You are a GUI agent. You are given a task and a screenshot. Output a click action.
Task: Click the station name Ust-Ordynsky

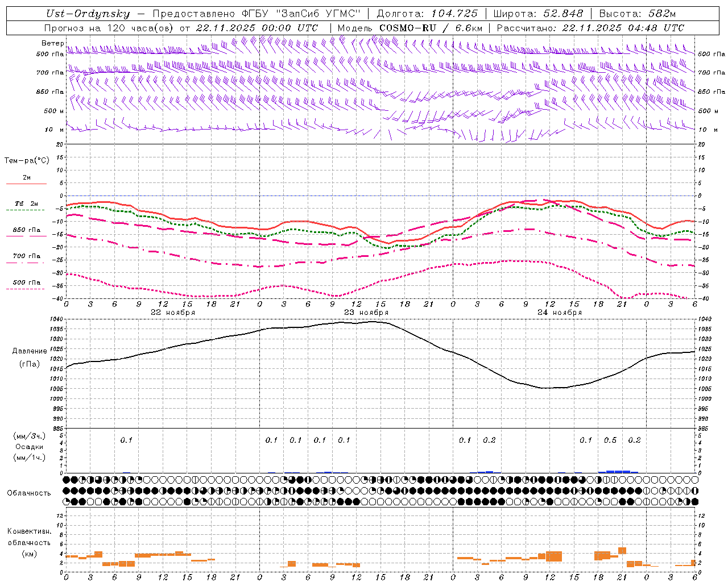tap(88, 14)
